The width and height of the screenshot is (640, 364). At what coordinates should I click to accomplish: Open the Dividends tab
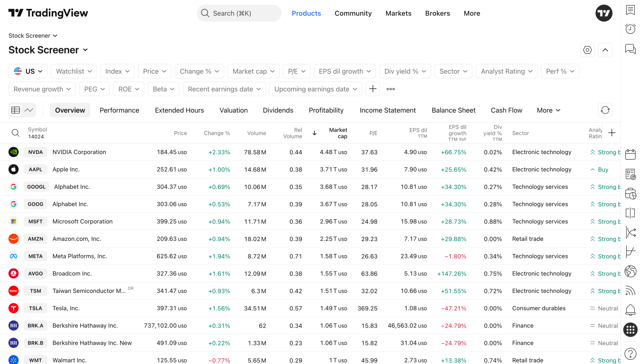[278, 110]
